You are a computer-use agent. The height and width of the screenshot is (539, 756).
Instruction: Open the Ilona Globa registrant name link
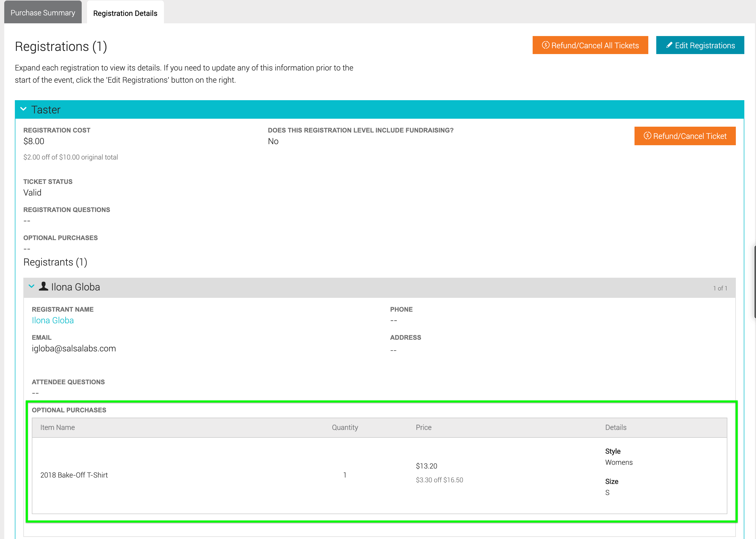[x=53, y=320]
